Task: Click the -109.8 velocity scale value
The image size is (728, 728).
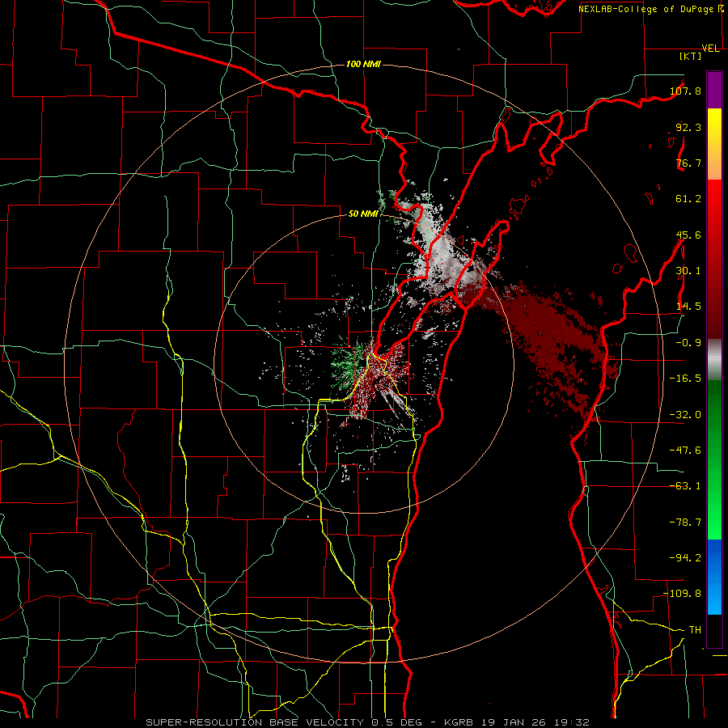Action: 683,594
